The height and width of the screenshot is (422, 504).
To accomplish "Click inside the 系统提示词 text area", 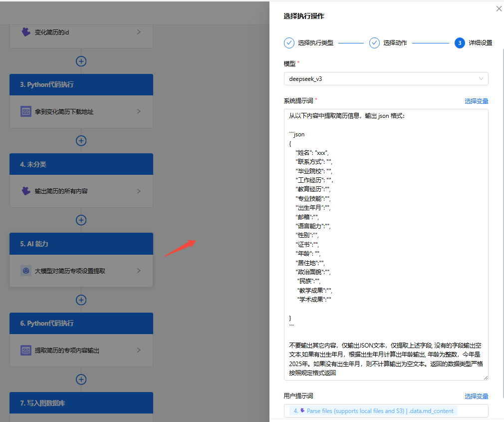I will (x=386, y=245).
